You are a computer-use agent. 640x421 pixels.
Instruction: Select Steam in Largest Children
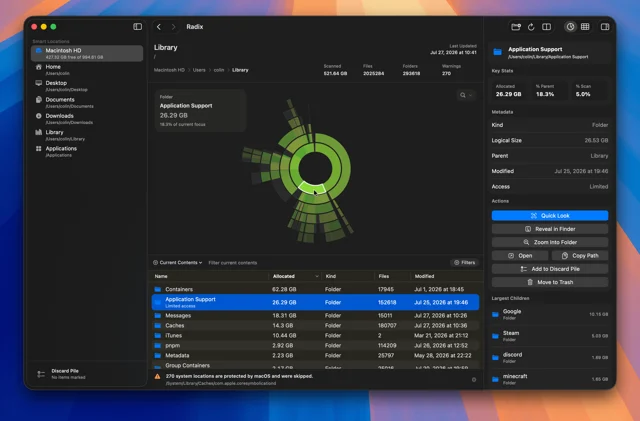coord(550,336)
